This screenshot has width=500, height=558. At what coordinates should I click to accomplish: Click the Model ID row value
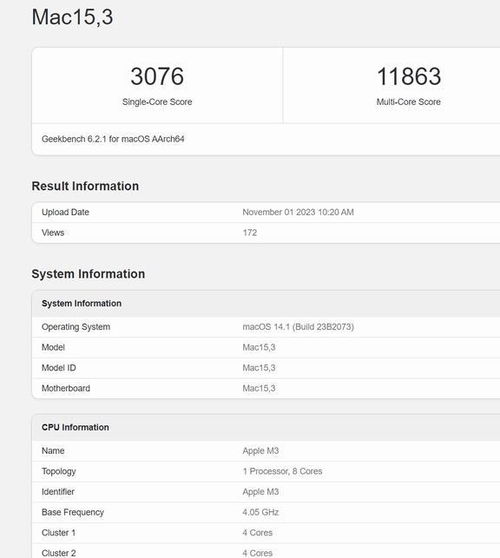tap(259, 368)
